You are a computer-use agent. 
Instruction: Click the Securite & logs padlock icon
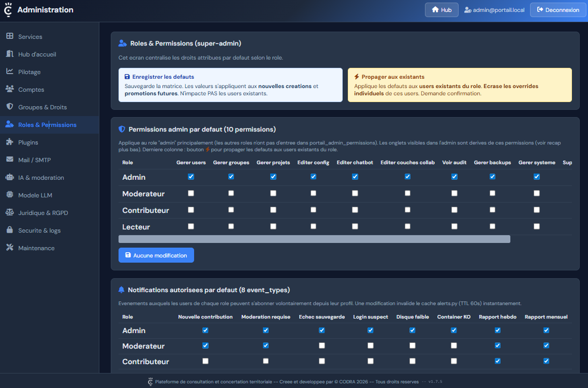point(9,230)
